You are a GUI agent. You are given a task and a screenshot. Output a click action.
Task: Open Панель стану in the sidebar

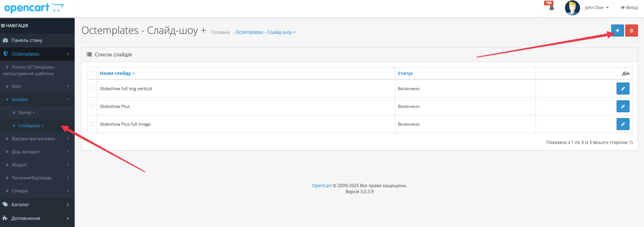(27, 40)
